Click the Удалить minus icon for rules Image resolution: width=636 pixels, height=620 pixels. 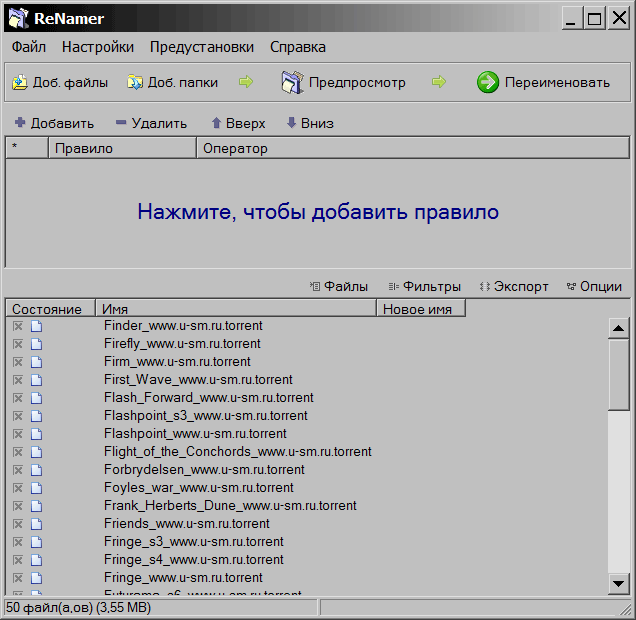click(x=121, y=123)
